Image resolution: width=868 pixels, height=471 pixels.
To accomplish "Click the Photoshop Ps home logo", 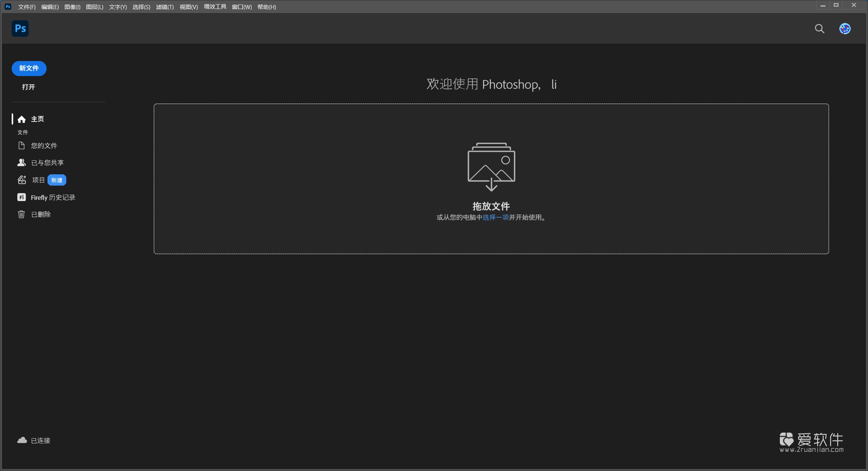I will coord(20,29).
